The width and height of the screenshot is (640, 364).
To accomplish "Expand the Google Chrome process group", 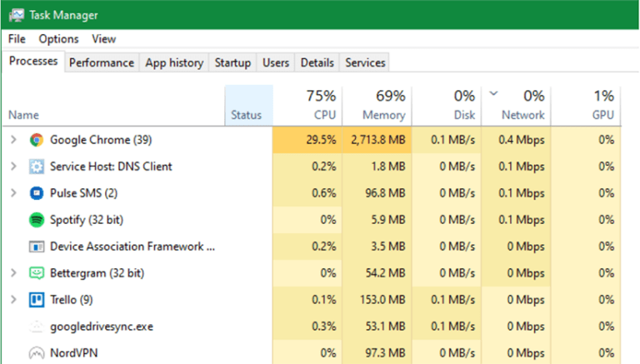I will point(13,140).
